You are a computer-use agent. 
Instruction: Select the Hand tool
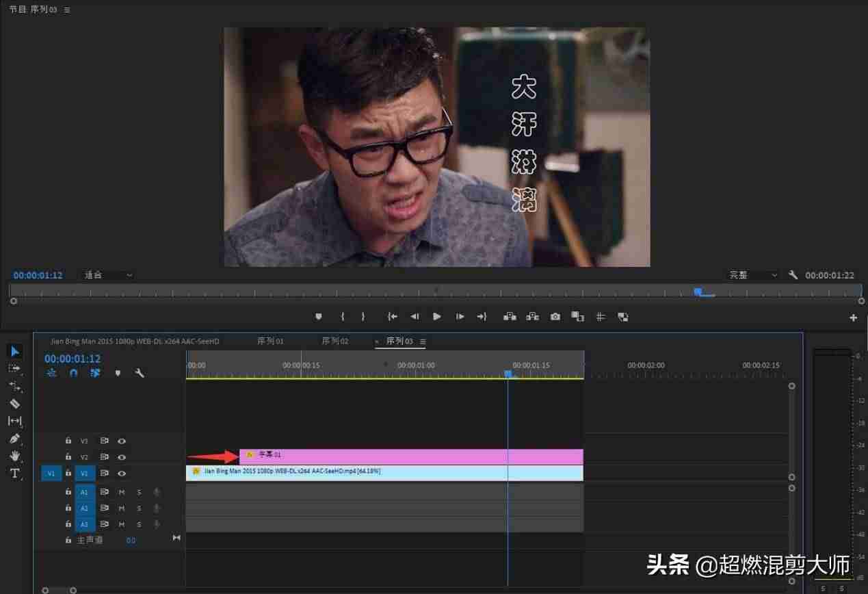pos(14,456)
